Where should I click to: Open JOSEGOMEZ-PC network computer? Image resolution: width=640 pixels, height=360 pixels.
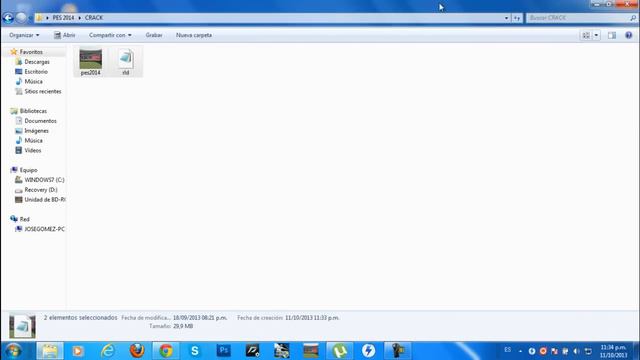(44, 229)
